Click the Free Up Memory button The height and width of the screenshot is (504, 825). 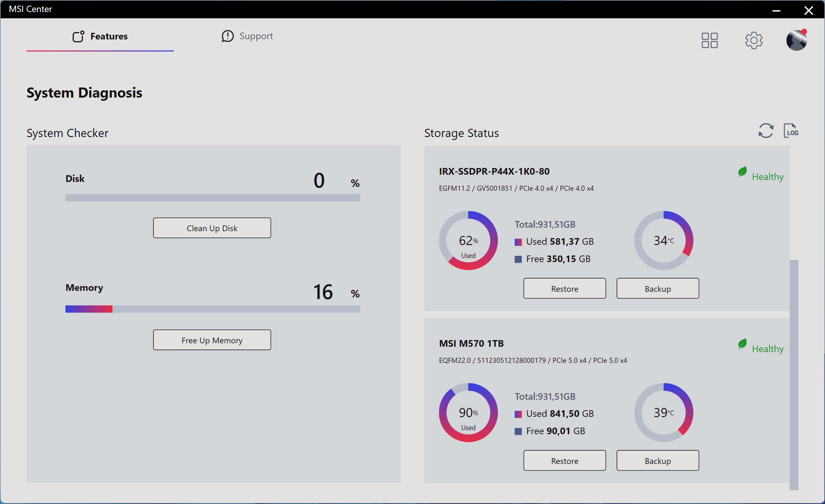pyautogui.click(x=212, y=340)
